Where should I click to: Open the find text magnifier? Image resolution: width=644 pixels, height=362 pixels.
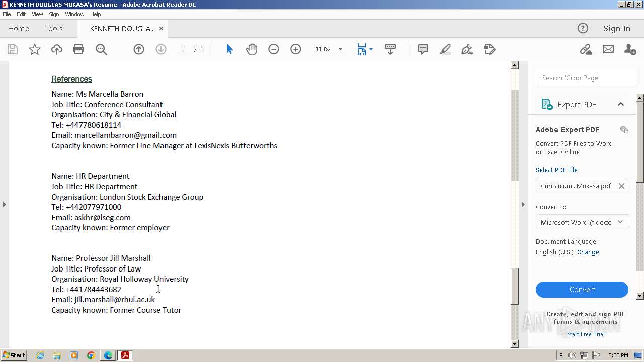(x=101, y=49)
